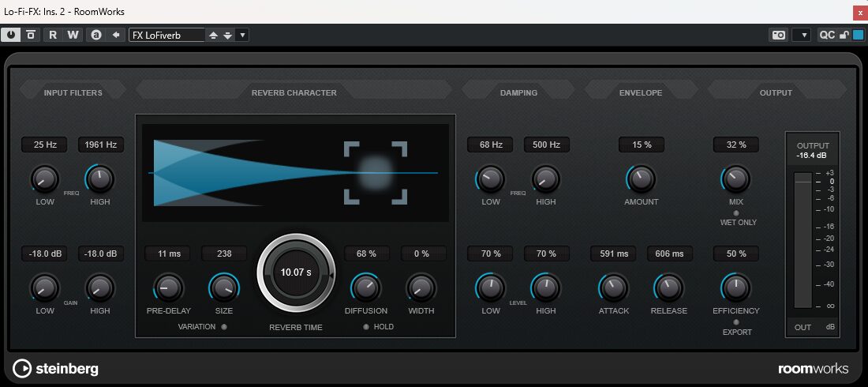The width and height of the screenshot is (868, 387).
Task: Toggle the Wet Only switch
Action: (x=735, y=213)
